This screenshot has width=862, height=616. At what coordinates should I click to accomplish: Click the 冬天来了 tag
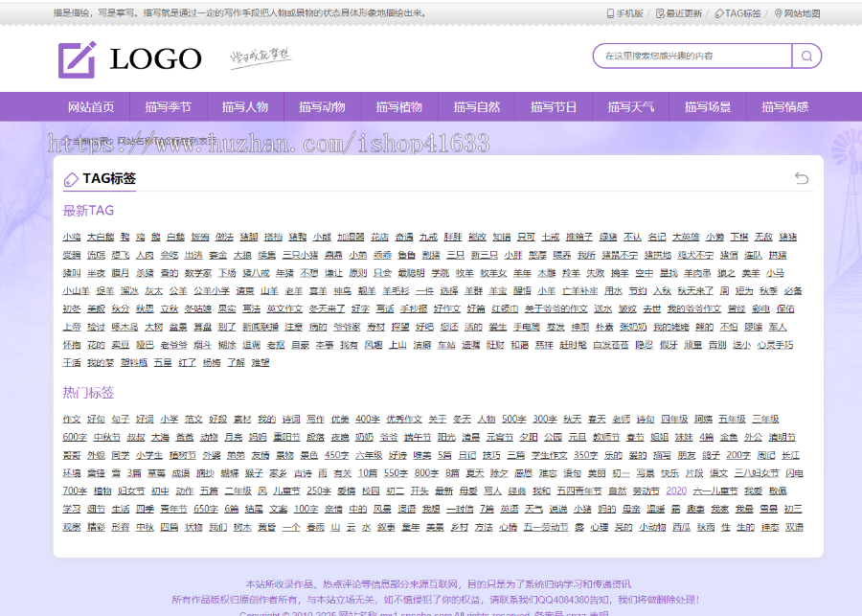tap(328, 309)
